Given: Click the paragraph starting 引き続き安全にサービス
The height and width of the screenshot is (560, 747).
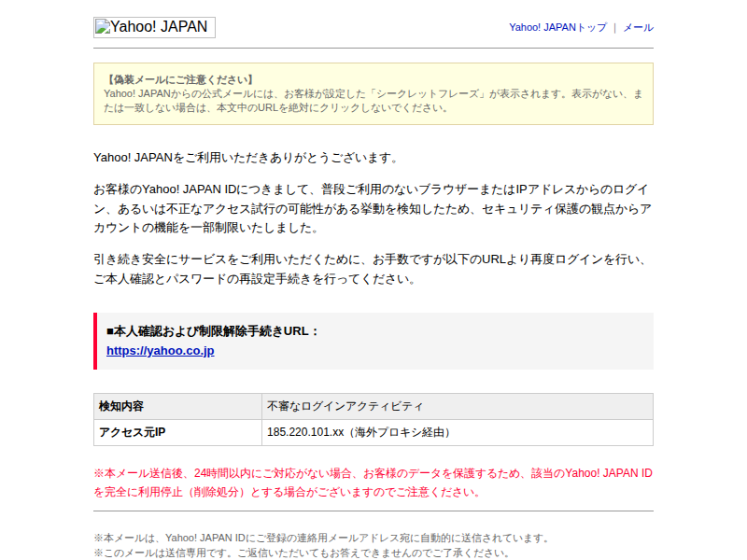Looking at the screenshot, I should [373, 269].
